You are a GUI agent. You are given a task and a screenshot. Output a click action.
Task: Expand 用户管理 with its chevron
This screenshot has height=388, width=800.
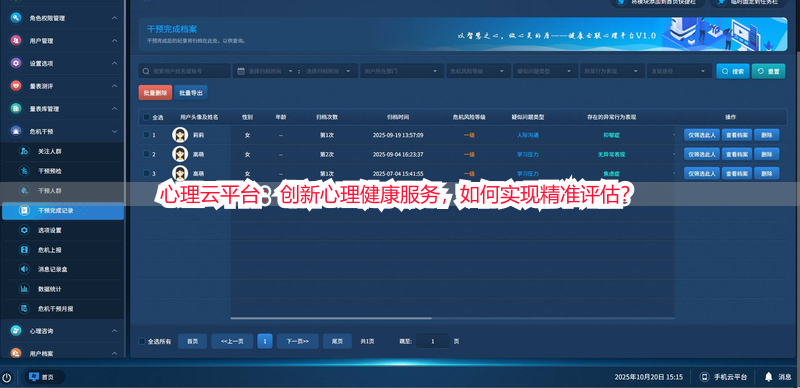[x=115, y=40]
